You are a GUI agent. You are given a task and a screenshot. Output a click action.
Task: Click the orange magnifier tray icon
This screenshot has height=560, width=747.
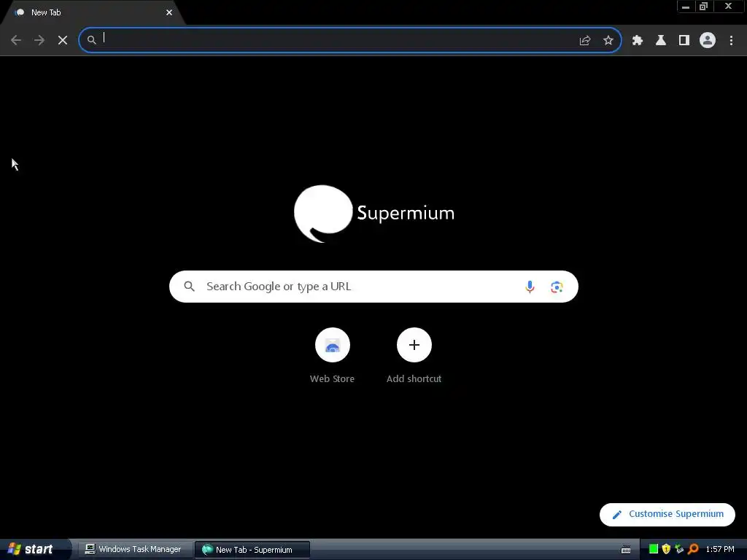pos(693,549)
